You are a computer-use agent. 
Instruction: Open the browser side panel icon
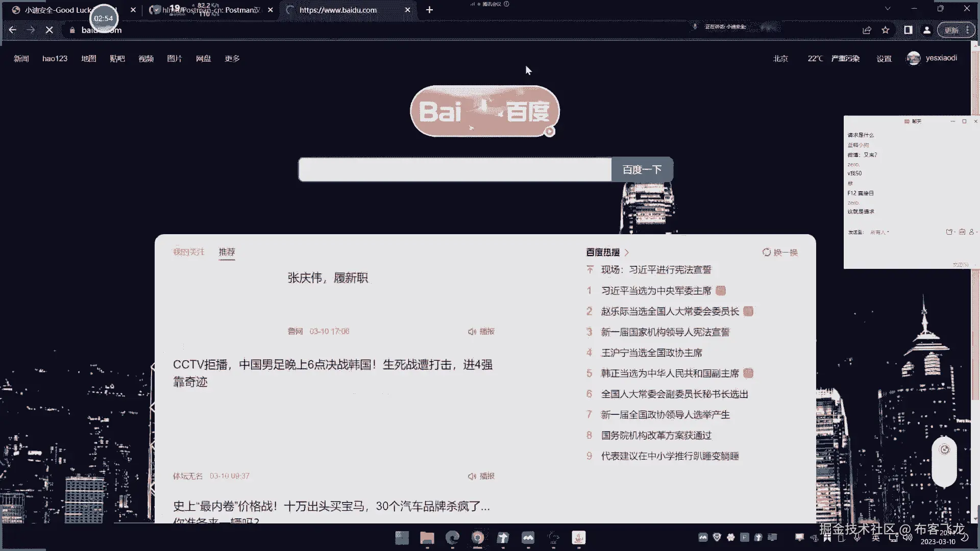pyautogui.click(x=908, y=30)
